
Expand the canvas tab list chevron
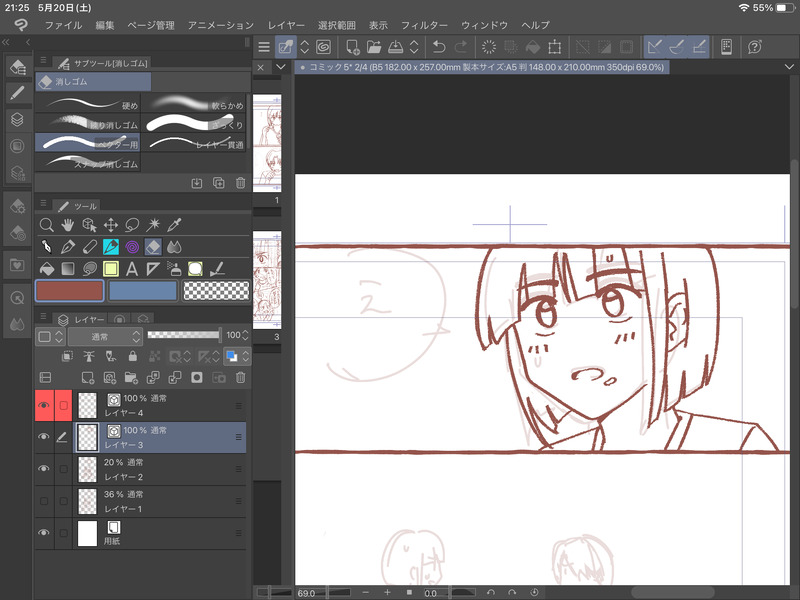(281, 67)
